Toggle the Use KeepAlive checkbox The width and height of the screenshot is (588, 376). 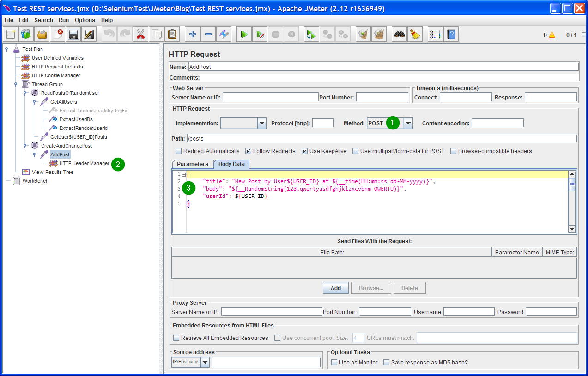(304, 151)
